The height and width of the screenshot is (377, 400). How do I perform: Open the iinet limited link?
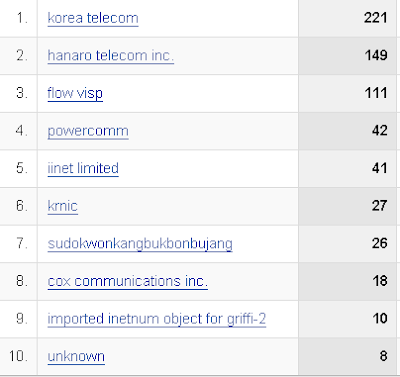(83, 168)
